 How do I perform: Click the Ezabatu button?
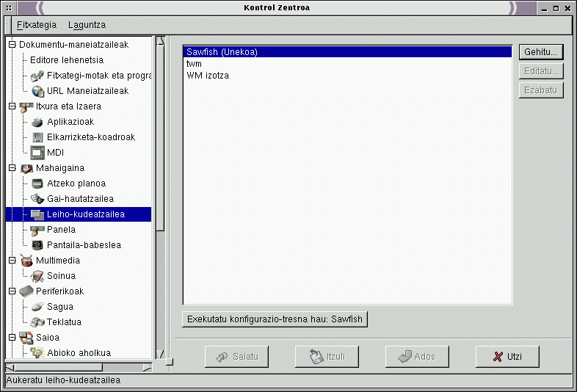541,90
